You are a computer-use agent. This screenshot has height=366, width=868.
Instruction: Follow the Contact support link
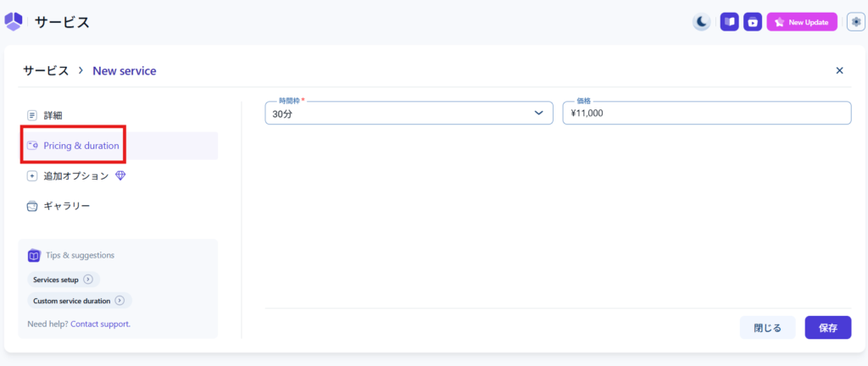100,324
